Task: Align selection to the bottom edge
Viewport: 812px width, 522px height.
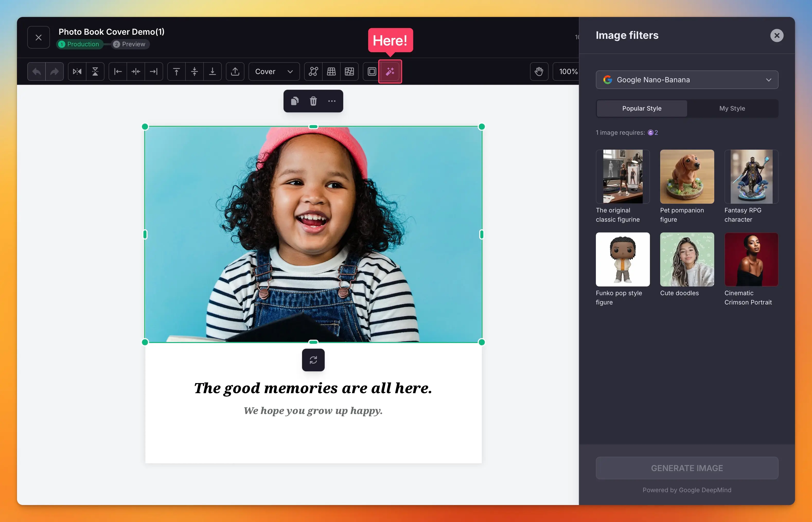Action: point(212,71)
